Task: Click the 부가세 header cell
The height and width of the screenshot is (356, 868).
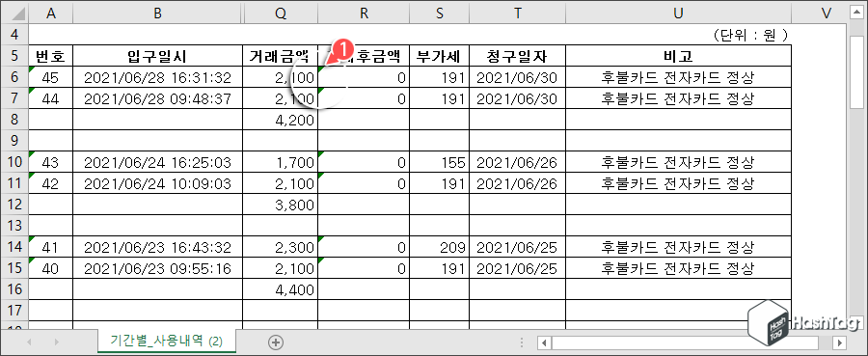Action: point(440,55)
